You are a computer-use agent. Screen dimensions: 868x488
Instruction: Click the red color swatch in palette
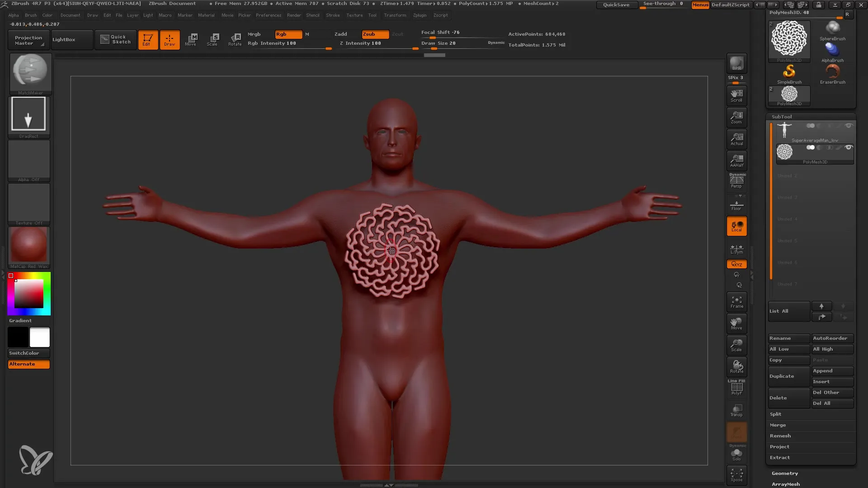point(11,275)
